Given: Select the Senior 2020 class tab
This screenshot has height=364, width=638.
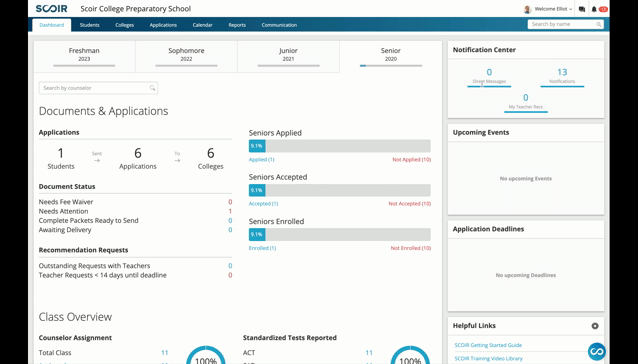Looking at the screenshot, I should tap(391, 57).
